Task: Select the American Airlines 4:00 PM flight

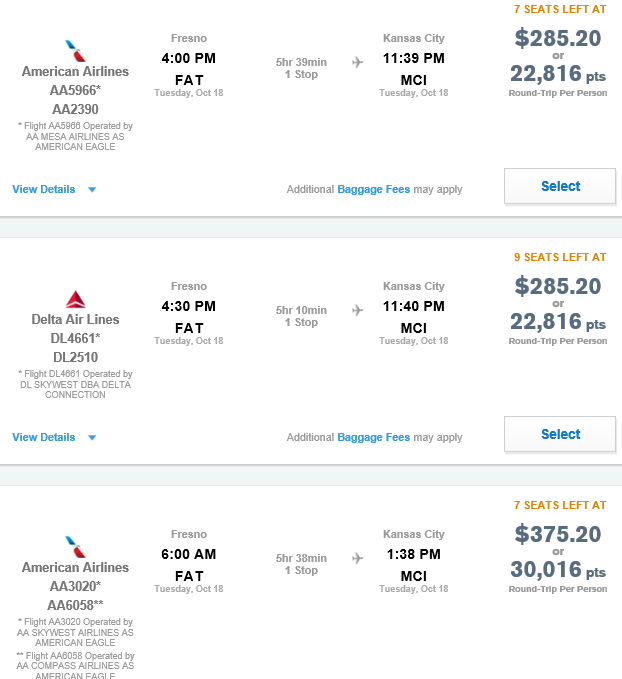Action: [560, 186]
